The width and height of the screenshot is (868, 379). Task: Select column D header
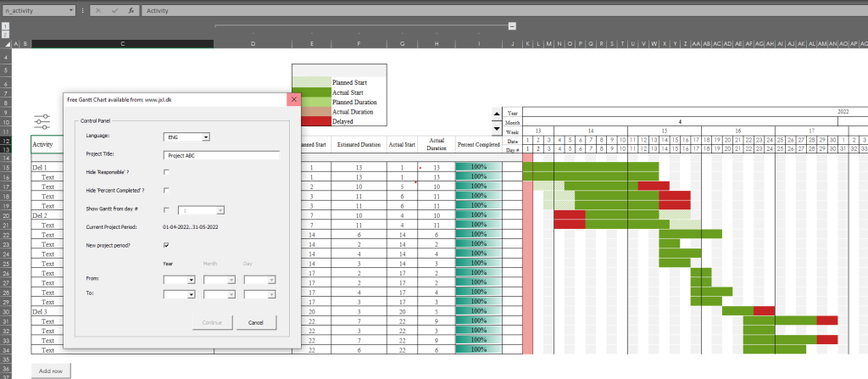coord(253,44)
